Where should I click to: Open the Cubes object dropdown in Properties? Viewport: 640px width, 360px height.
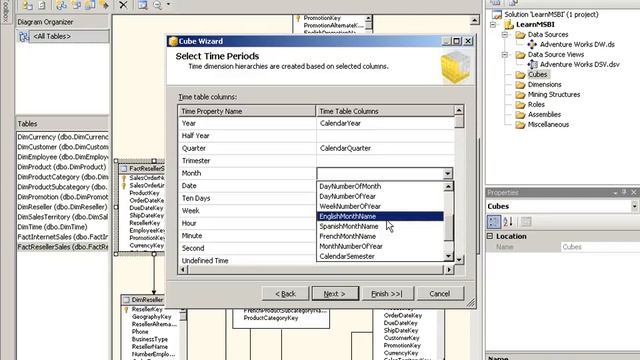click(635, 207)
